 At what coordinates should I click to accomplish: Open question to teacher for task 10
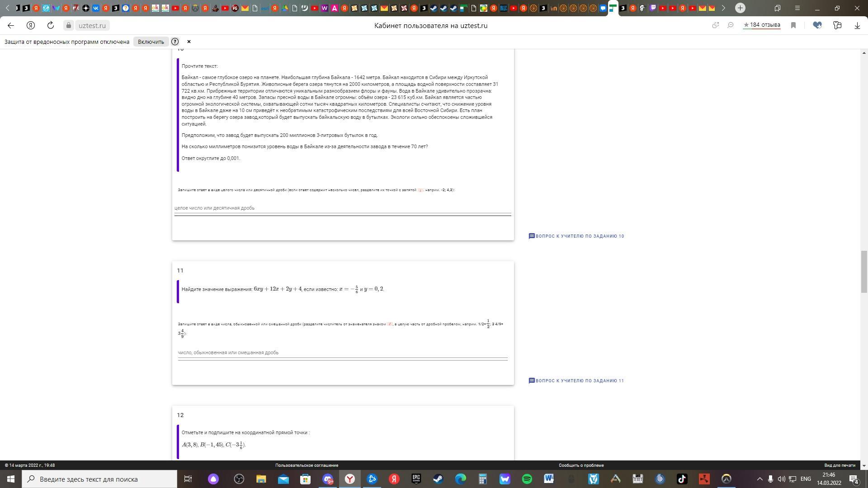[x=576, y=236]
